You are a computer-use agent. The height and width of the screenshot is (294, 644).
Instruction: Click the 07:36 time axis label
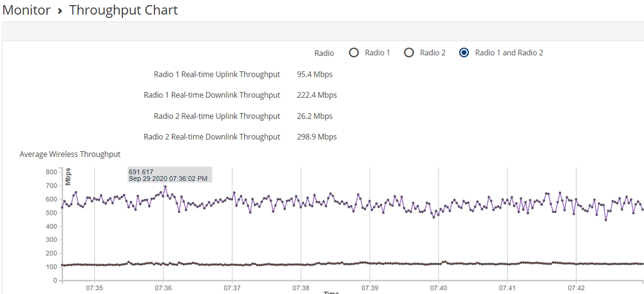click(163, 288)
